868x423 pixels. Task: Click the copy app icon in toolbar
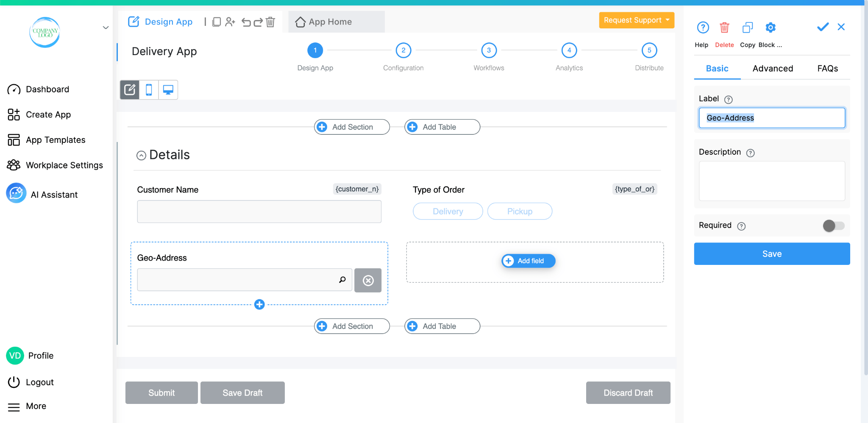pyautogui.click(x=217, y=22)
